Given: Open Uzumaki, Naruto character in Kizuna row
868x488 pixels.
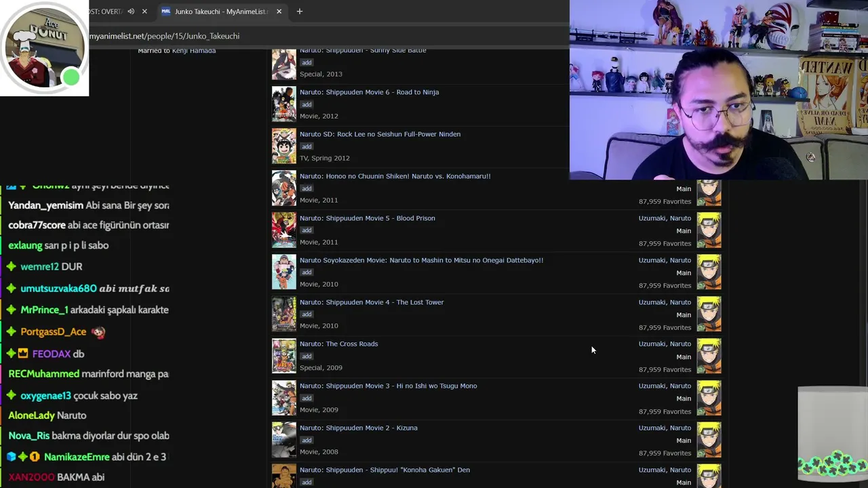Looking at the screenshot, I should tap(665, 428).
